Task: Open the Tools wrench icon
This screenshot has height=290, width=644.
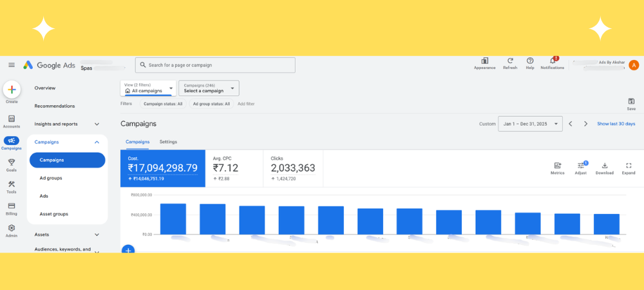Action: click(x=12, y=184)
